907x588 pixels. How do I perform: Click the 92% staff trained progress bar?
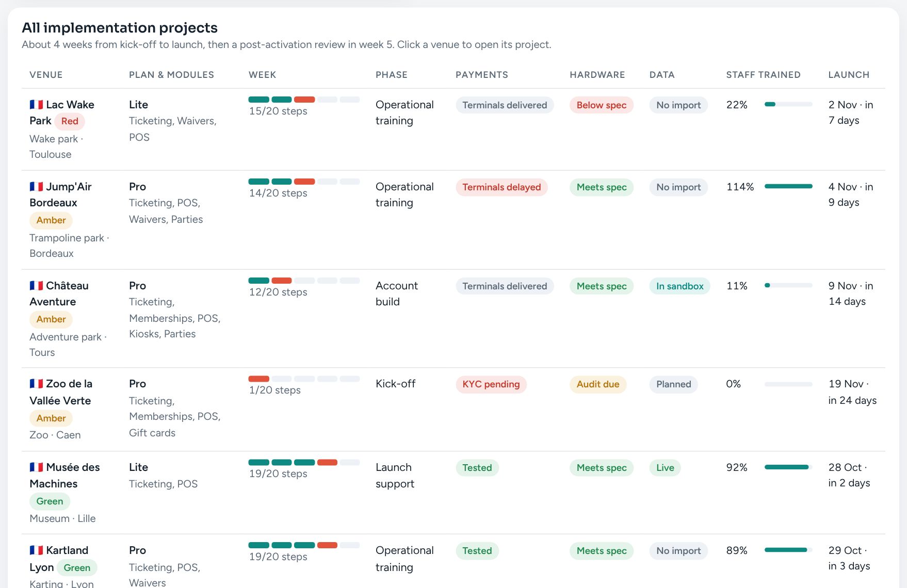click(x=788, y=467)
